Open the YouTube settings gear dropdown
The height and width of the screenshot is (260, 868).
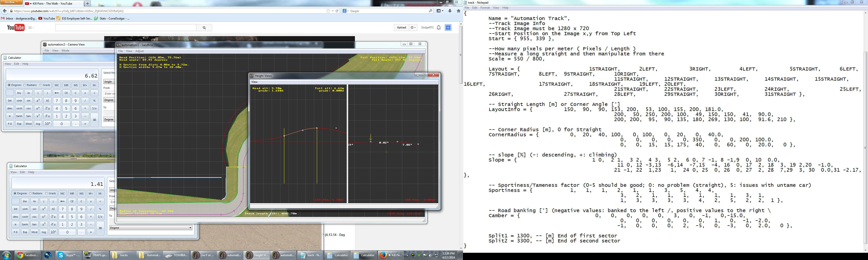pyautogui.click(x=413, y=28)
